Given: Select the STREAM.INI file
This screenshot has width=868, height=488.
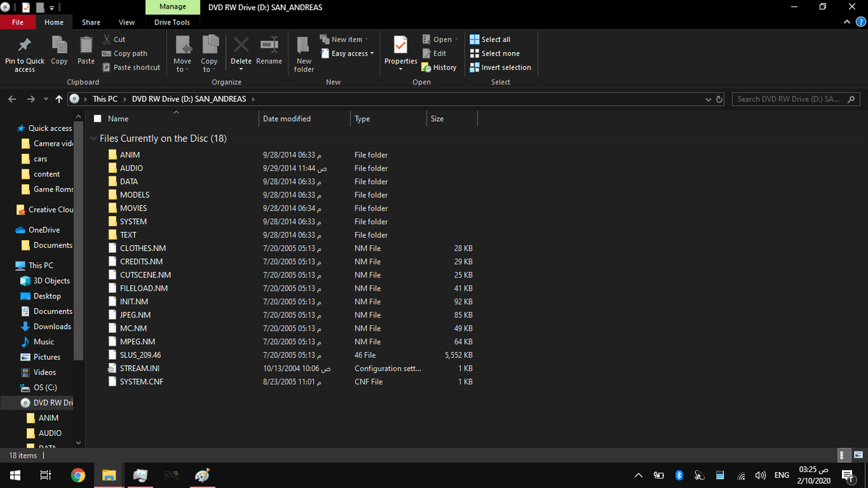Looking at the screenshot, I should click(x=140, y=368).
